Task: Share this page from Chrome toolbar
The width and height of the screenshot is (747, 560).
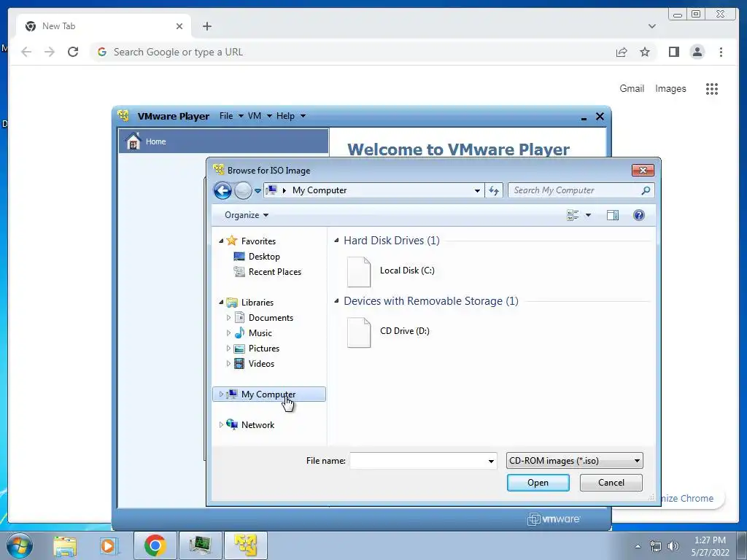Action: [622, 52]
